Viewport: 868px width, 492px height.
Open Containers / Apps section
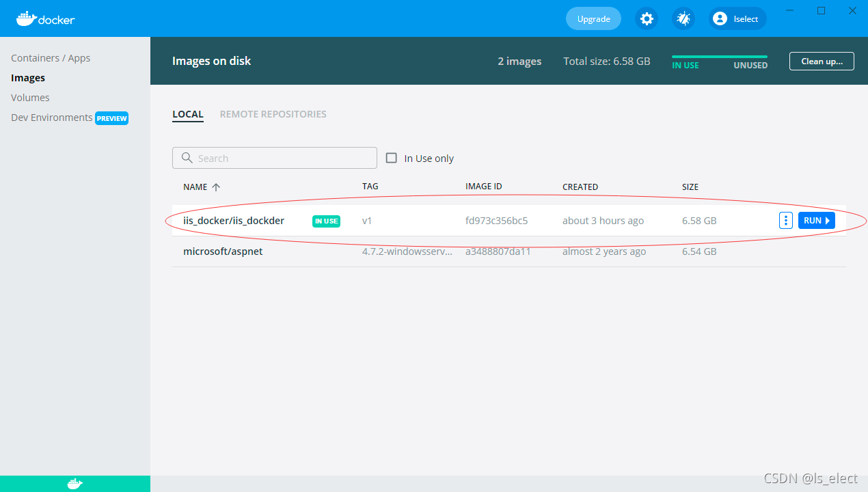click(51, 58)
